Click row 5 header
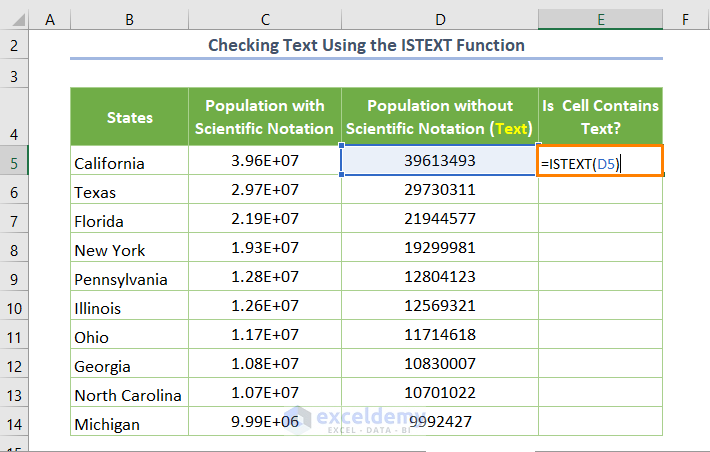The height and width of the screenshot is (452, 710). pyautogui.click(x=14, y=162)
